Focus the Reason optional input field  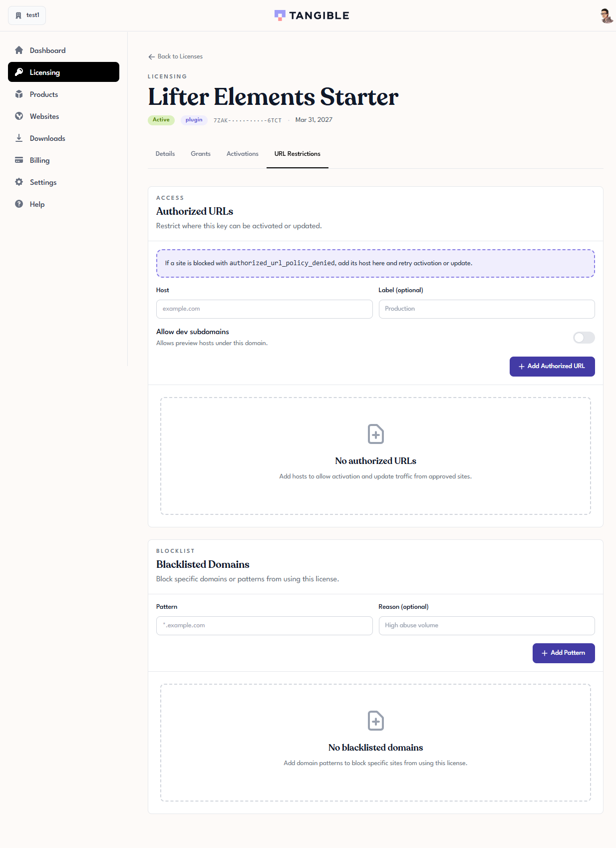coord(487,626)
